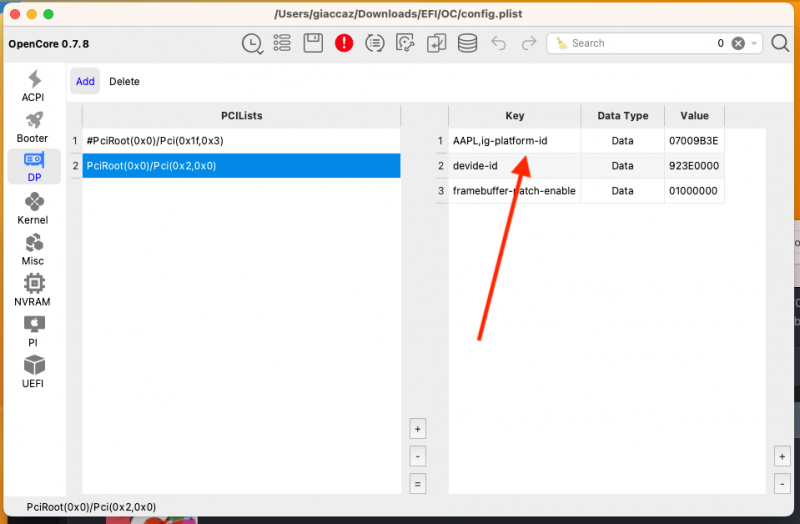Add a PCI list entry with plus
This screenshot has width=800, height=524.
(x=417, y=429)
